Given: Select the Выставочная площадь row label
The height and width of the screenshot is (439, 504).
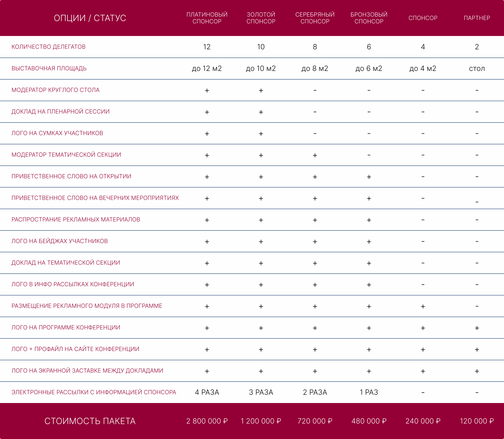Looking at the screenshot, I should (x=49, y=68).
